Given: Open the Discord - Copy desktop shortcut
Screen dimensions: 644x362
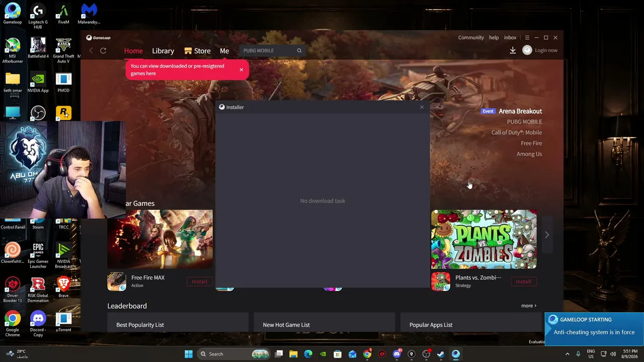Looking at the screenshot, I should [38, 324].
